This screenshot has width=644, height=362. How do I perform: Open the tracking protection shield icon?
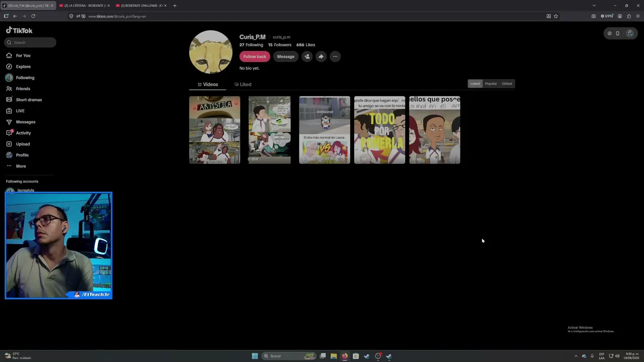(71, 16)
